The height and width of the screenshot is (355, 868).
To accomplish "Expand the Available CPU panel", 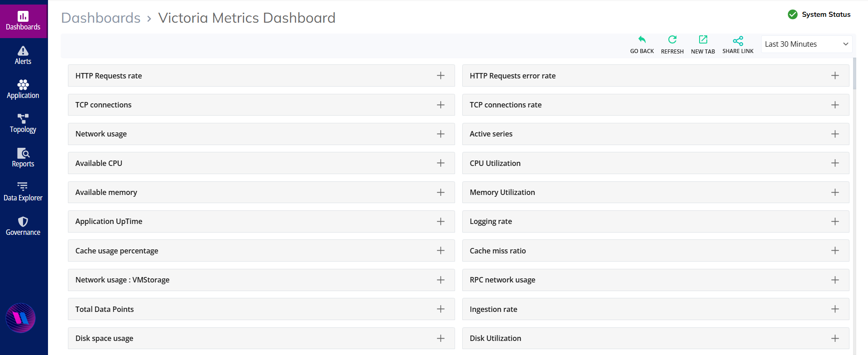I will 441,163.
